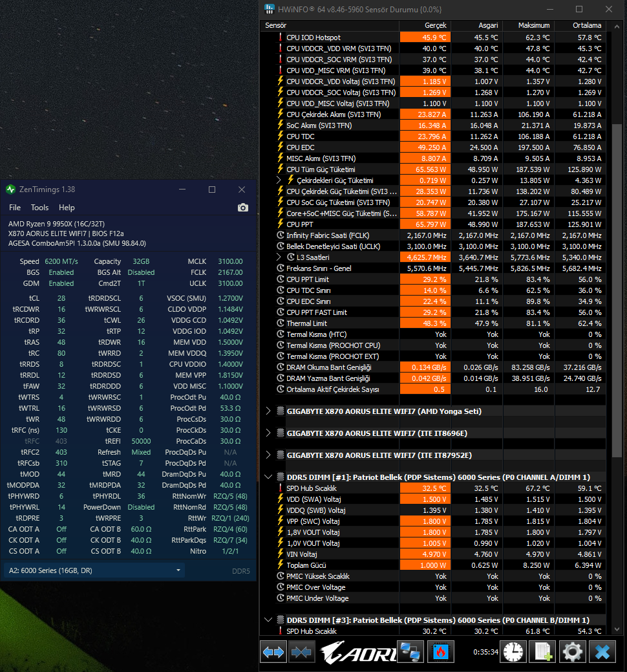Image resolution: width=627 pixels, height=672 pixels.
Task: Close sensors with the blue X icon
Action: (x=602, y=653)
